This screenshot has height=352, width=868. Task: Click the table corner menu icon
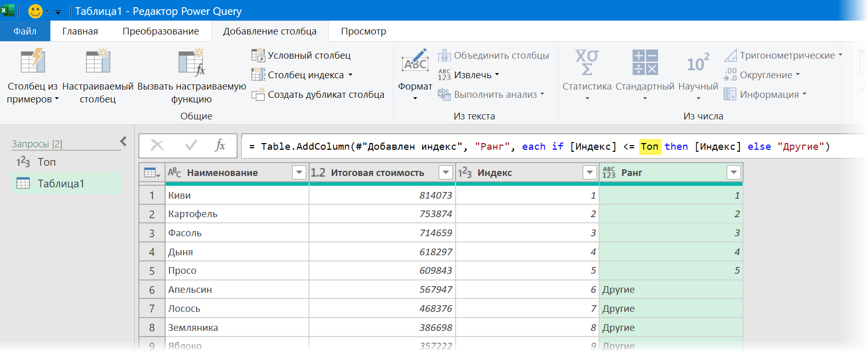[152, 172]
